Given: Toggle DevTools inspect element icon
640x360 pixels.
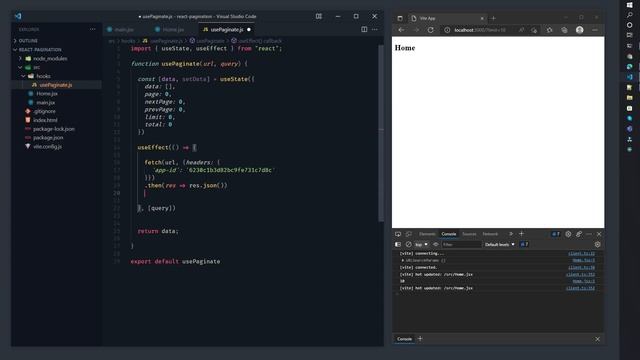Looking at the screenshot, I should click(x=398, y=234).
